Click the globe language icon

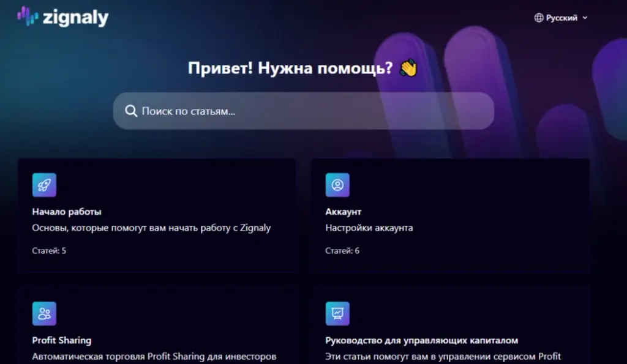[539, 18]
